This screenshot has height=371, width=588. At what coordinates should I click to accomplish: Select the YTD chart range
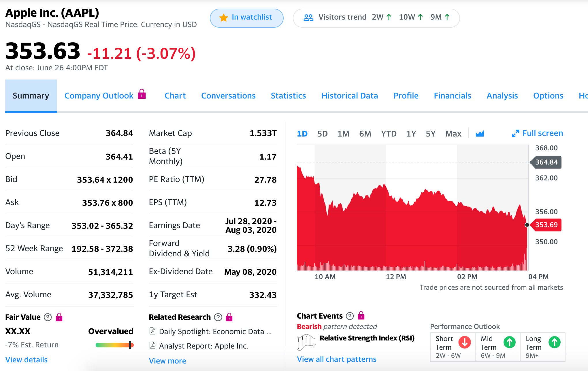pyautogui.click(x=389, y=134)
